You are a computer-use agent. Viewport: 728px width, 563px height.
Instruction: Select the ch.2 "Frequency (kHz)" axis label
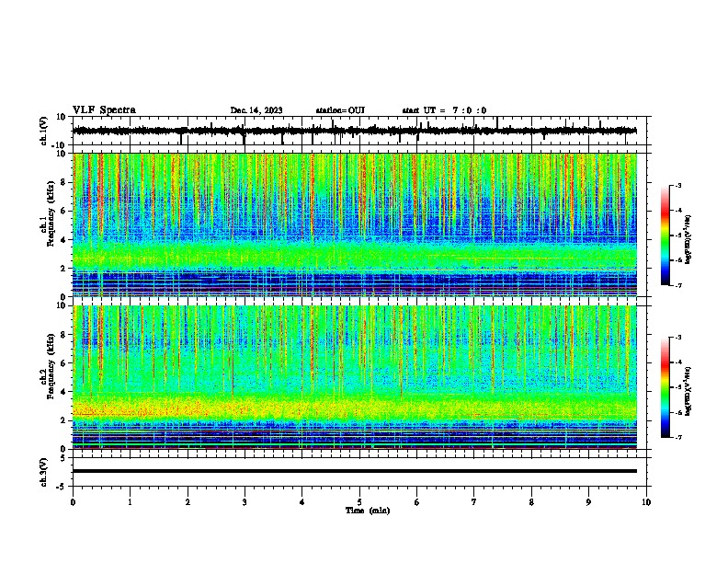[x=51, y=366]
